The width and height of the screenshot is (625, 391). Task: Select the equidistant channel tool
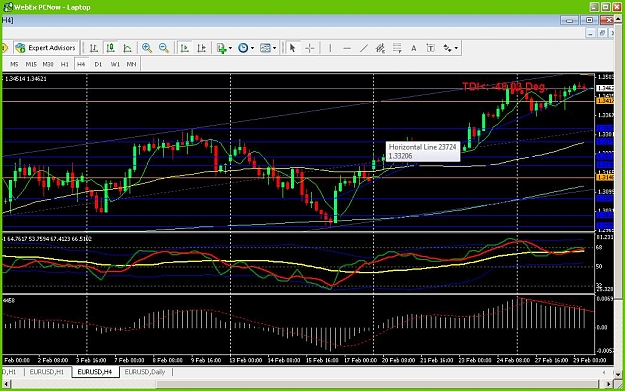click(x=380, y=48)
